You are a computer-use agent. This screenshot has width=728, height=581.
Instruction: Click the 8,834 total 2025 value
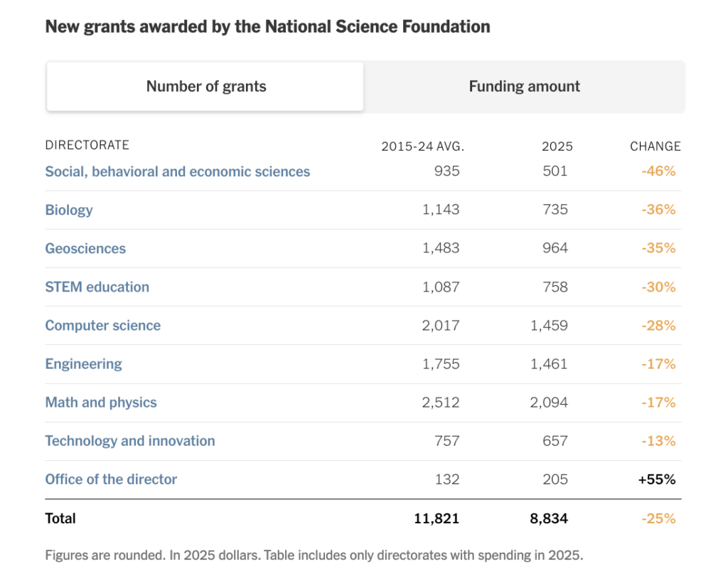point(549,518)
